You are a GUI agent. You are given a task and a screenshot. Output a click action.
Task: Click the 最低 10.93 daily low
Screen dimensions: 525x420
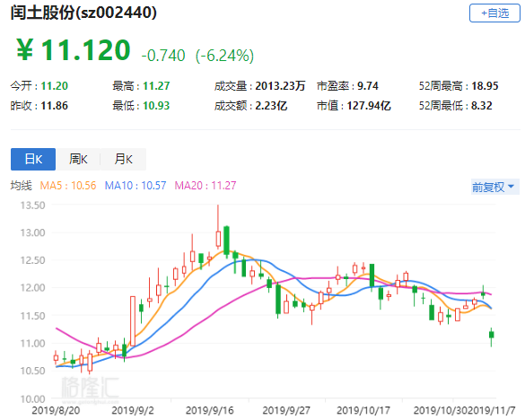tap(141, 106)
